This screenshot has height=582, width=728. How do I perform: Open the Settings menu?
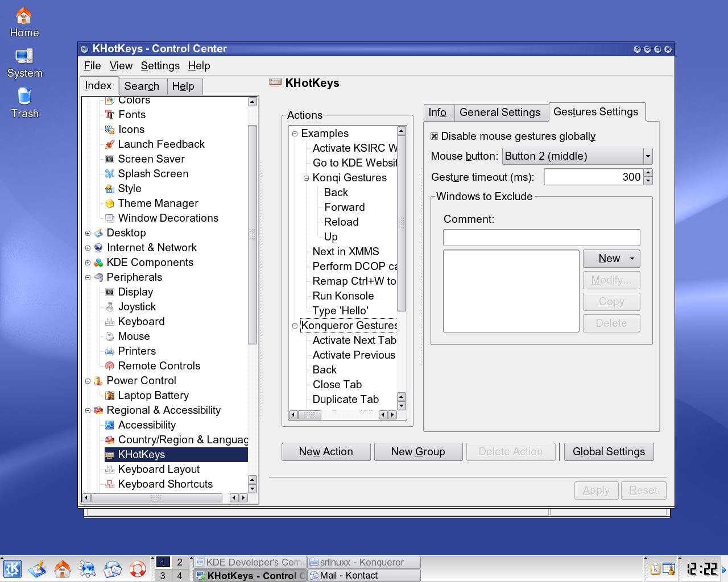point(160,66)
